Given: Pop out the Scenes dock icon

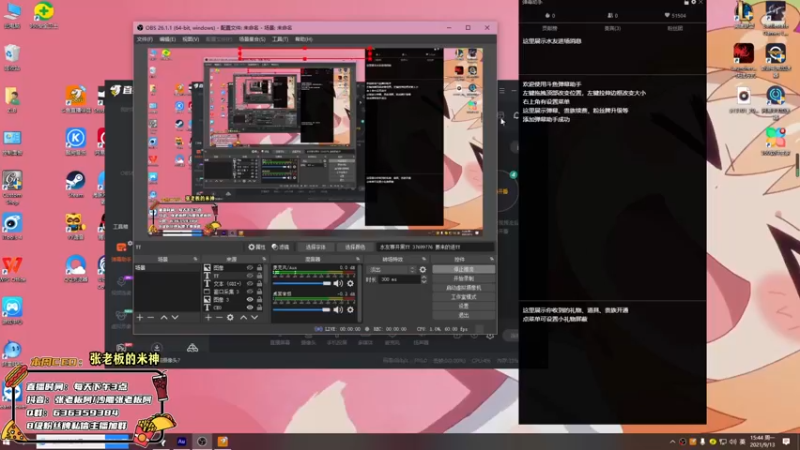Looking at the screenshot, I should point(195,259).
